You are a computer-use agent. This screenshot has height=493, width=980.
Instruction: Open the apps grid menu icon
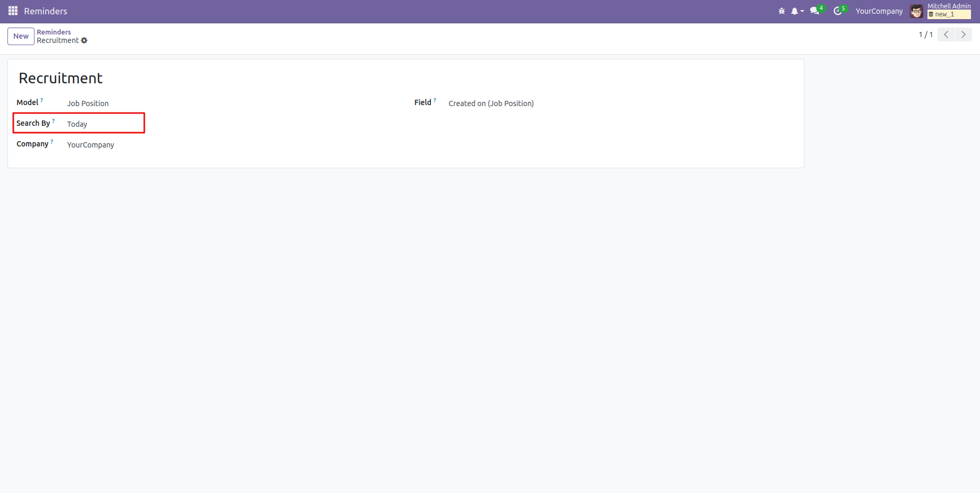pyautogui.click(x=13, y=11)
